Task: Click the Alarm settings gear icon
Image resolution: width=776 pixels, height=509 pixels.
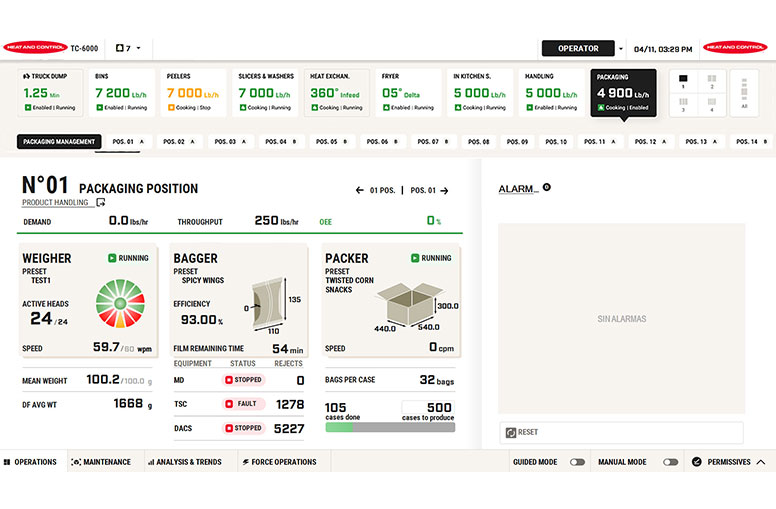Action: [547, 187]
